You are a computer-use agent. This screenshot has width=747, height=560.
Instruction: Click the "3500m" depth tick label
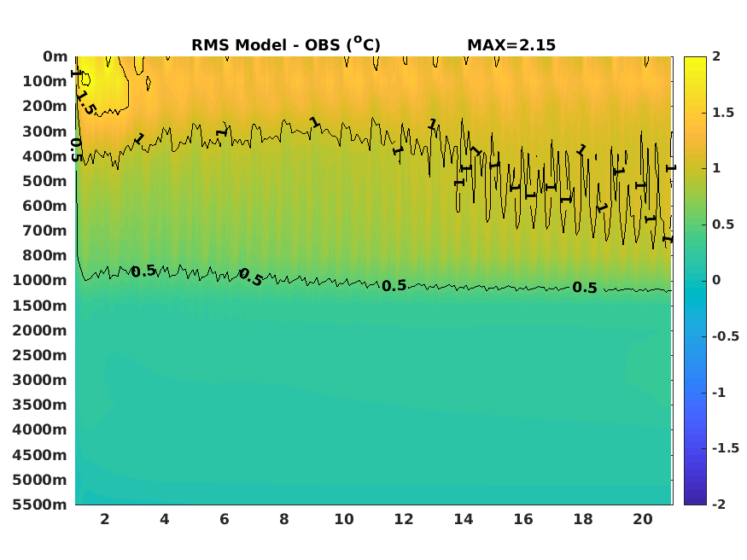click(x=39, y=405)
